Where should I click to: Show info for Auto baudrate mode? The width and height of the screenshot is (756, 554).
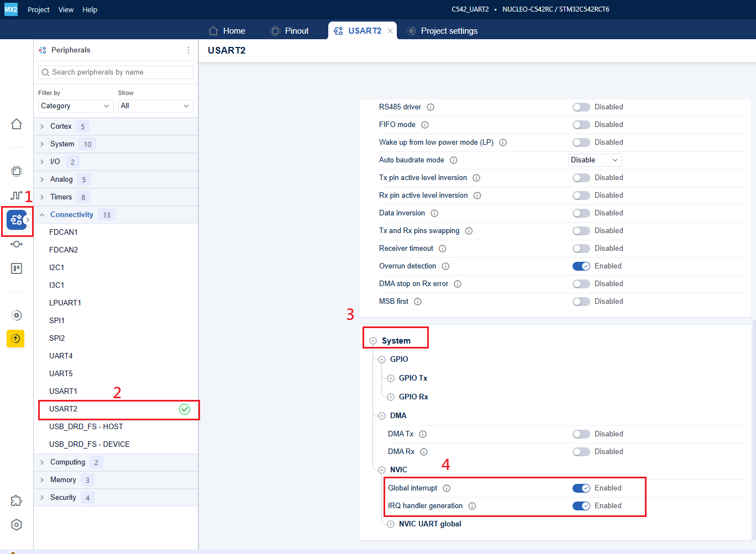[x=454, y=160]
